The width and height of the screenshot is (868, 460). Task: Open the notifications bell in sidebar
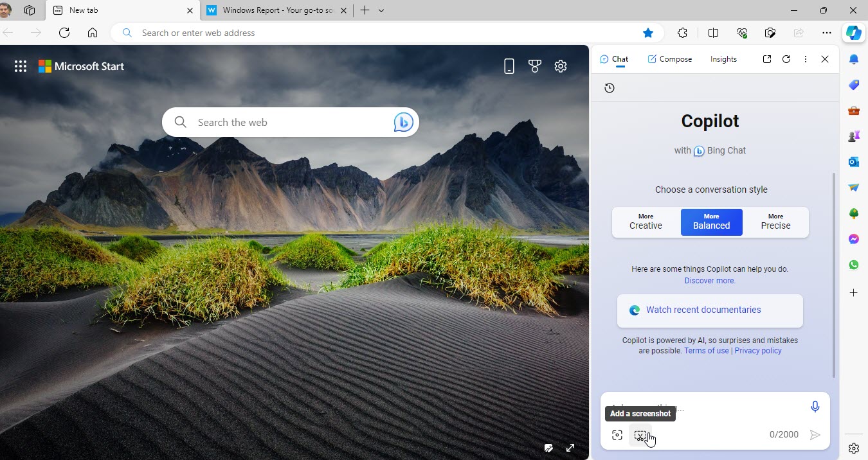[854, 59]
